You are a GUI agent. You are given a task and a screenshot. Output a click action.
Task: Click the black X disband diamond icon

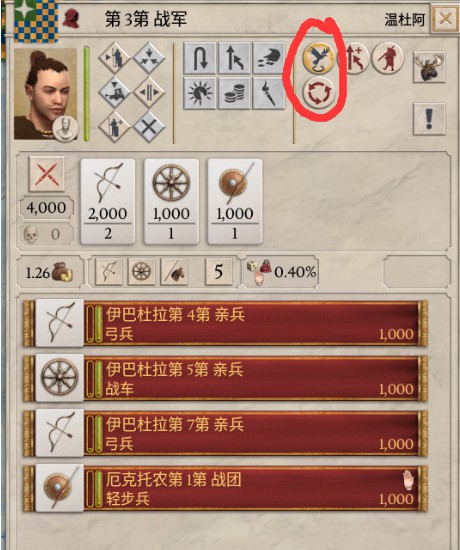(x=149, y=127)
